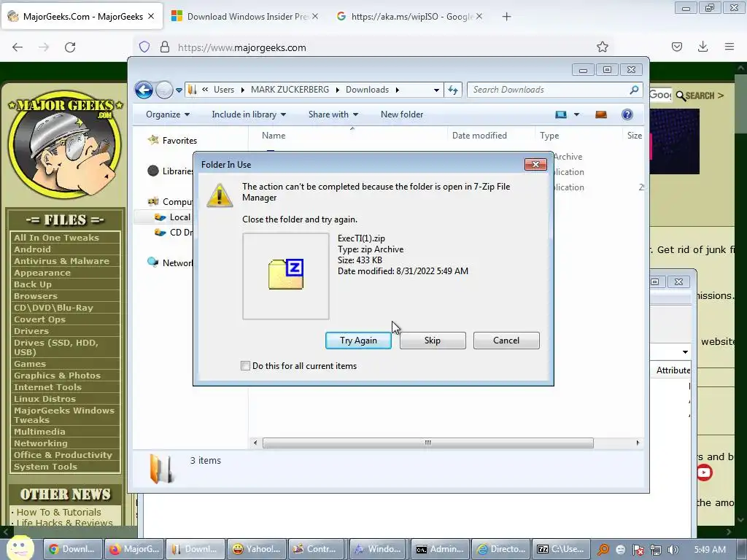Click the Firefox tracking protection shield icon
The height and width of the screenshot is (560, 747).
144,47
